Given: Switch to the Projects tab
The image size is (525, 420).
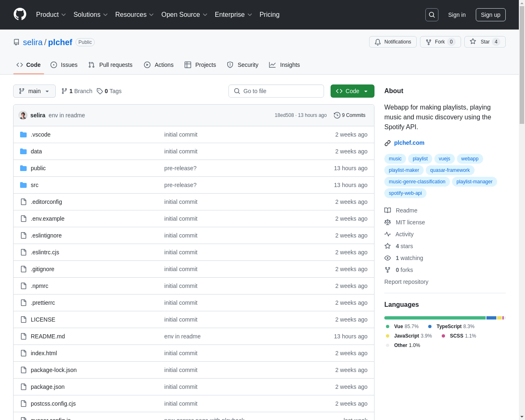Looking at the screenshot, I should [200, 65].
